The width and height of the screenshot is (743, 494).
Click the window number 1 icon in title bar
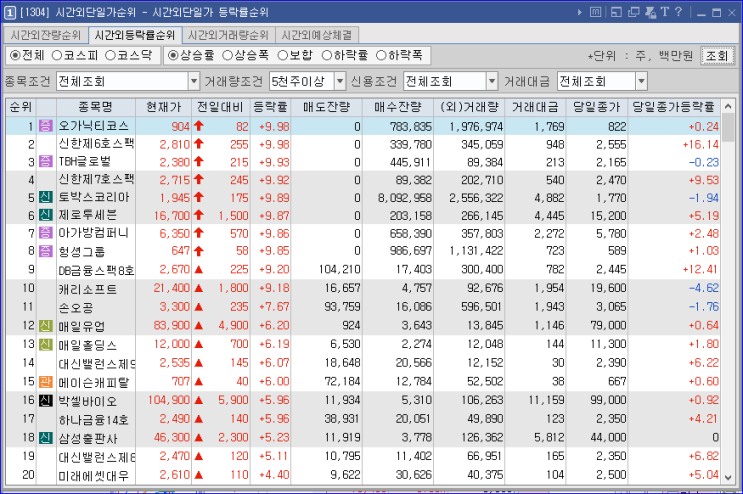pos(9,12)
